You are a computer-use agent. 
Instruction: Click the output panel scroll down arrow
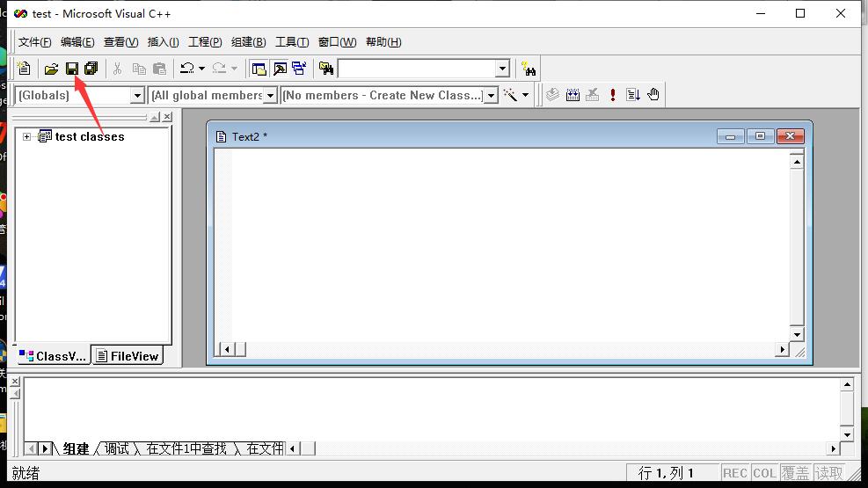pos(847,435)
